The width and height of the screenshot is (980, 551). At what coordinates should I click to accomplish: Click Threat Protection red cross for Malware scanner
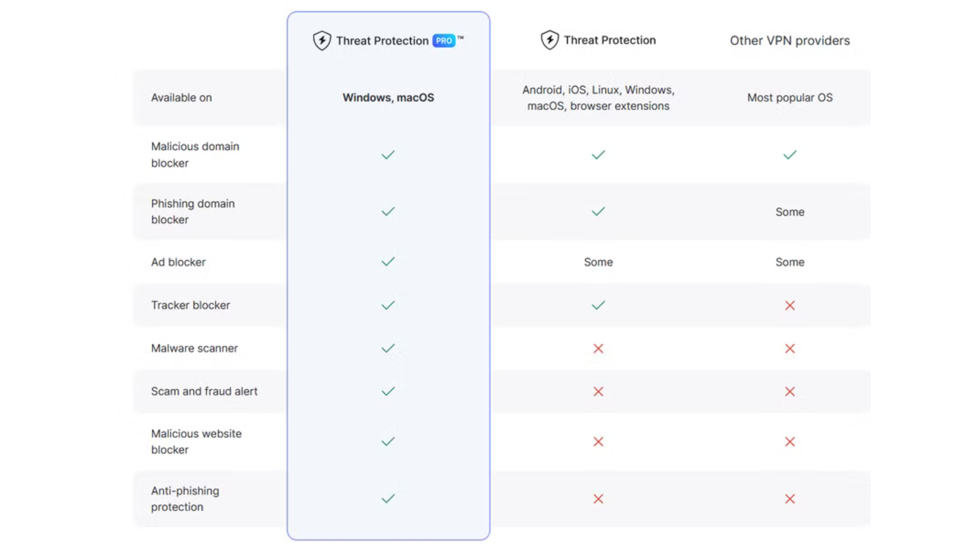[x=598, y=348]
